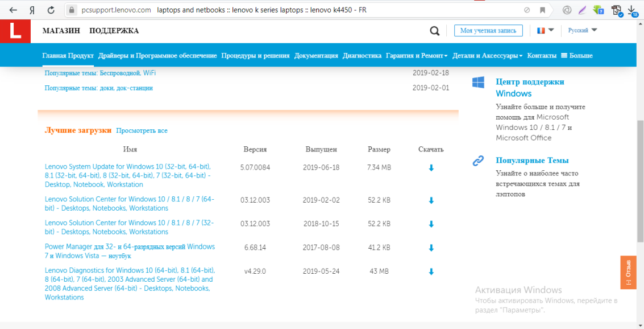Open the orange Отзыв feedback button
Viewport: 644px width, 329px height.
pos(629,273)
